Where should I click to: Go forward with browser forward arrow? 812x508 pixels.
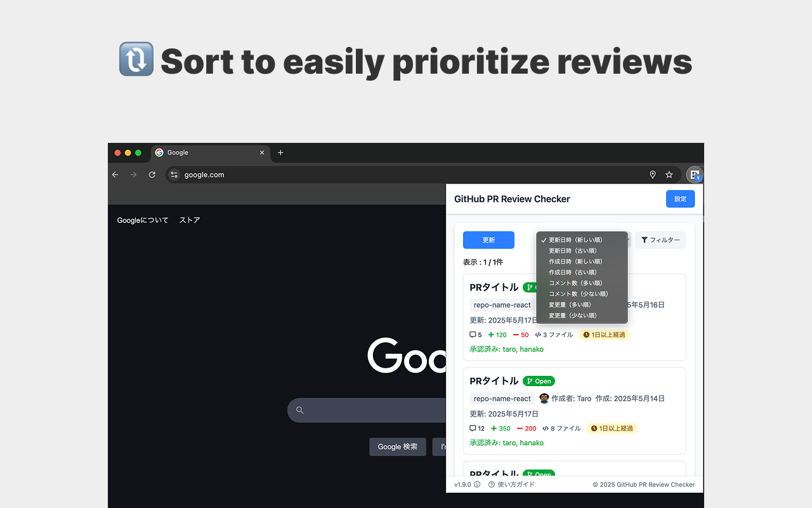(x=133, y=175)
